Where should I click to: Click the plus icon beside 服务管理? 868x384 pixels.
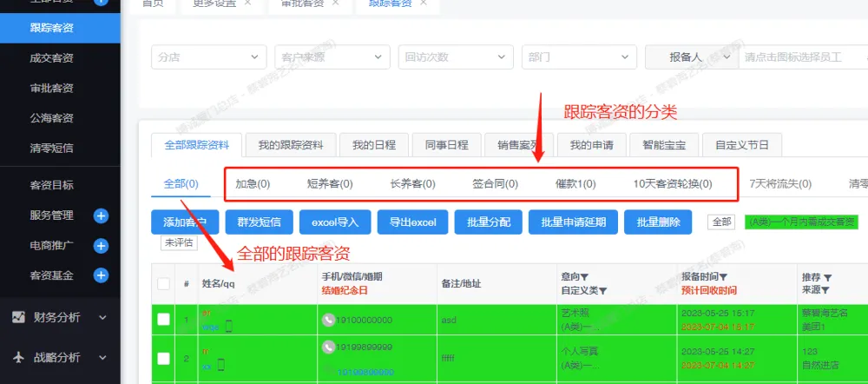101,215
